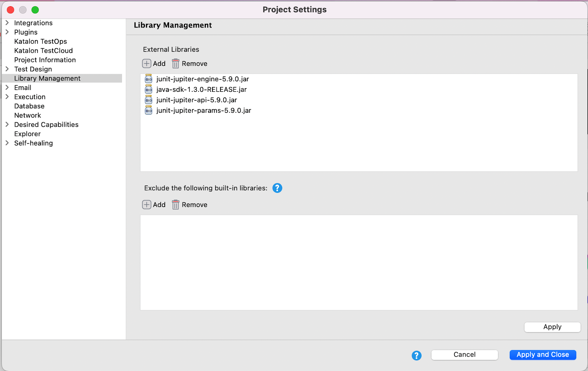Click the jar icon beside junit-jupiter-params-5.9.0.jar

(148, 110)
